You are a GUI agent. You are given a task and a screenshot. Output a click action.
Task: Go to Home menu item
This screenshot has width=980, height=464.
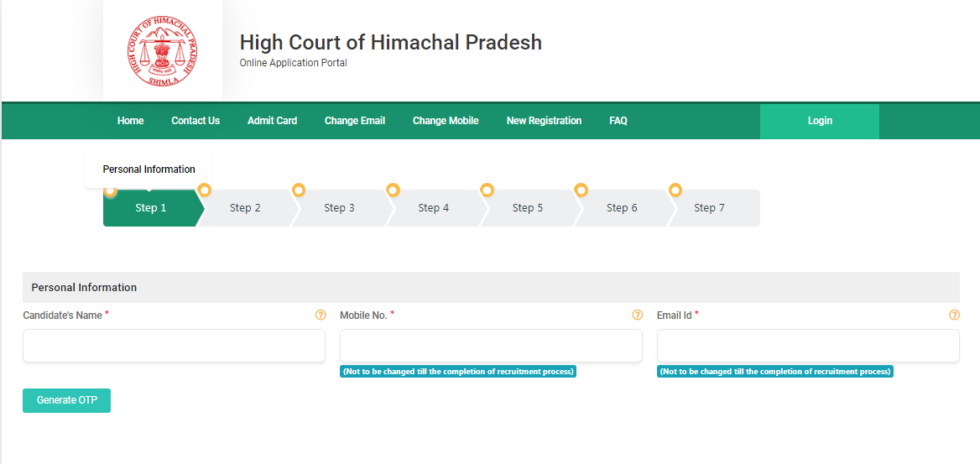pos(130,121)
